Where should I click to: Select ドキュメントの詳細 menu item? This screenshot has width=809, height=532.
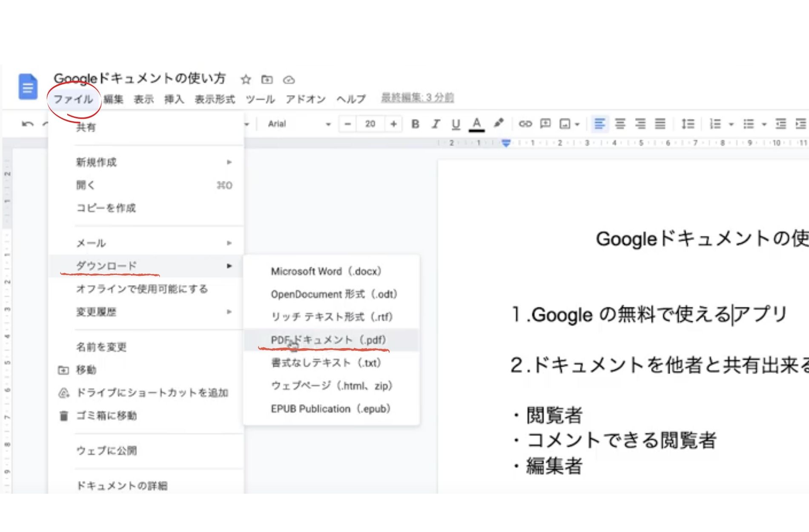tap(146, 486)
